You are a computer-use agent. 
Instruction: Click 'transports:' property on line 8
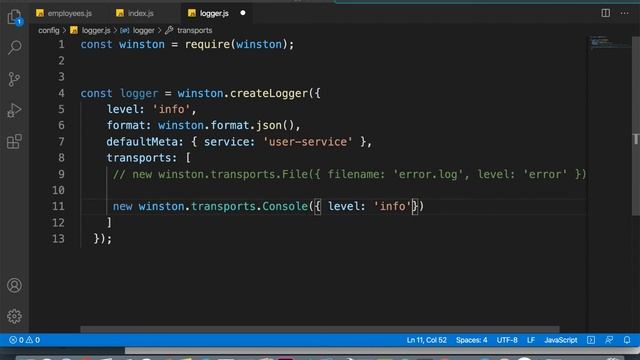click(x=142, y=158)
